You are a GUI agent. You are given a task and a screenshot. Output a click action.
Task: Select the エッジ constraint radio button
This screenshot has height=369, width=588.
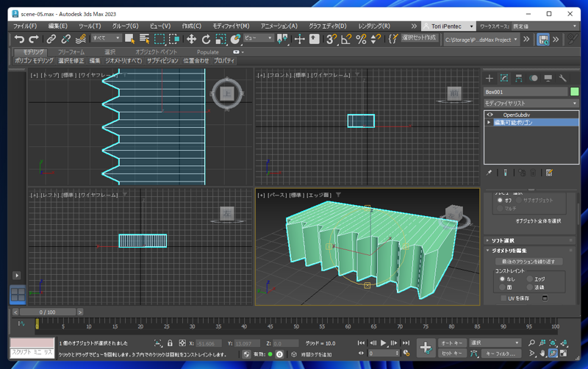click(x=530, y=279)
